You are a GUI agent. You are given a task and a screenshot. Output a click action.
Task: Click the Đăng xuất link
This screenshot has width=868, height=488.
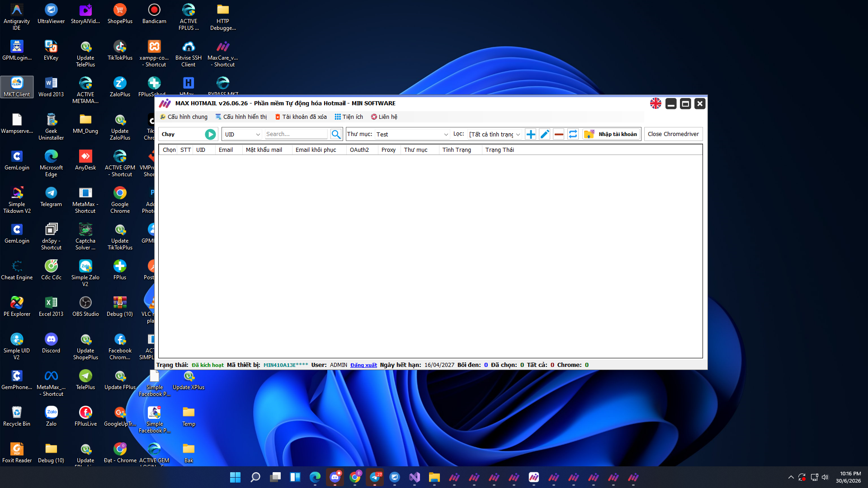click(x=363, y=365)
